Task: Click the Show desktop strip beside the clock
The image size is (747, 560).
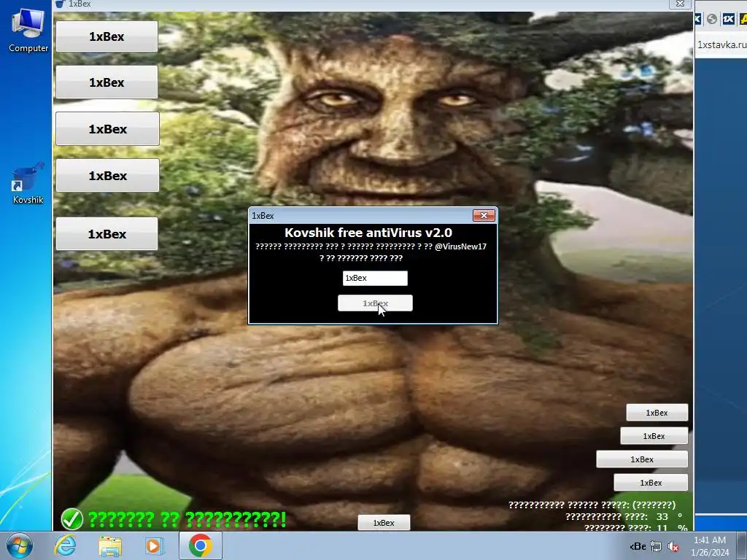Action: tap(742, 545)
